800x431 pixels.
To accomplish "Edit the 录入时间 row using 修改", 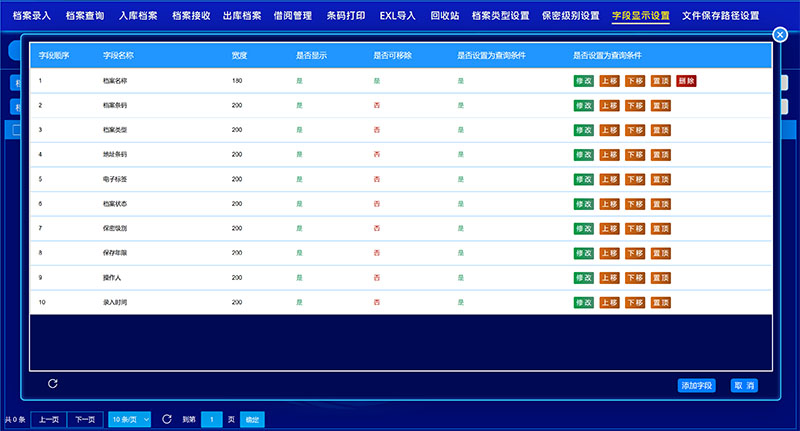I will 583,302.
